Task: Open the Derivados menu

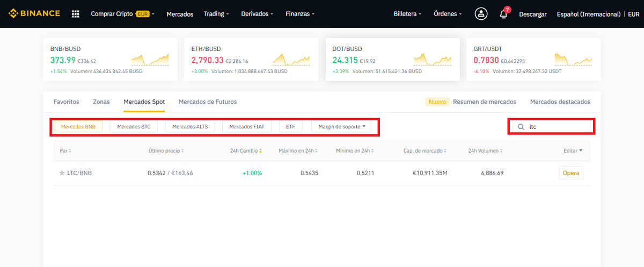Action: click(x=258, y=14)
